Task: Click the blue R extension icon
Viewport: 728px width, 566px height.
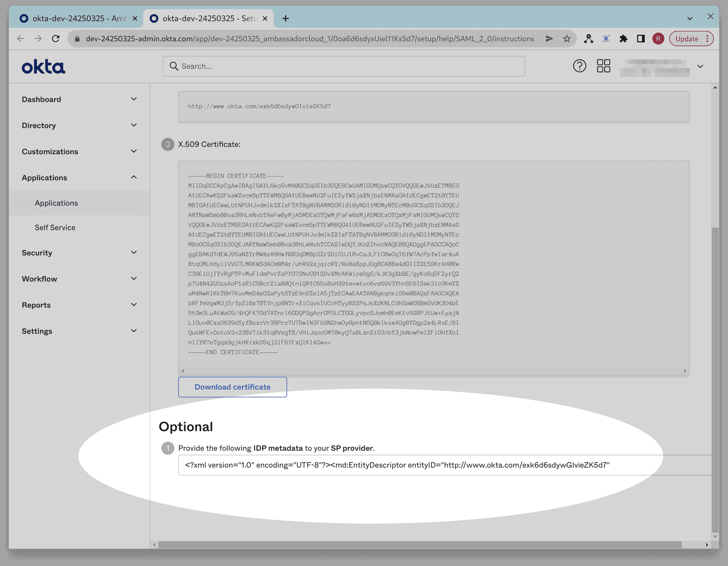Action: 606,39
